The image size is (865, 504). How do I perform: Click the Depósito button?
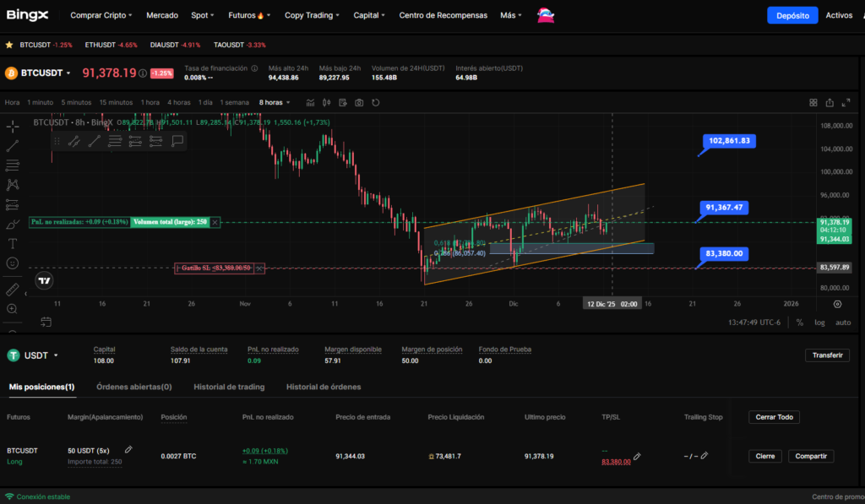[x=792, y=15]
